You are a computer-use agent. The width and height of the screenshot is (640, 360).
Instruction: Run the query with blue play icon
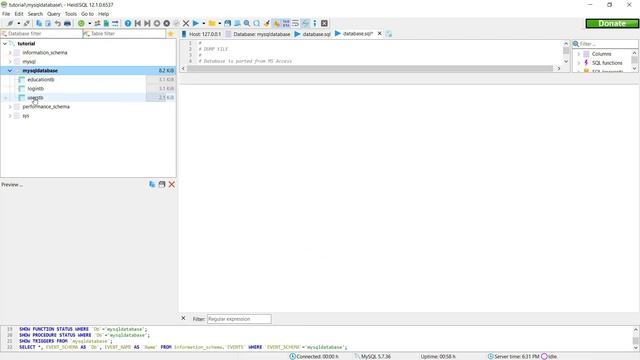click(196, 24)
